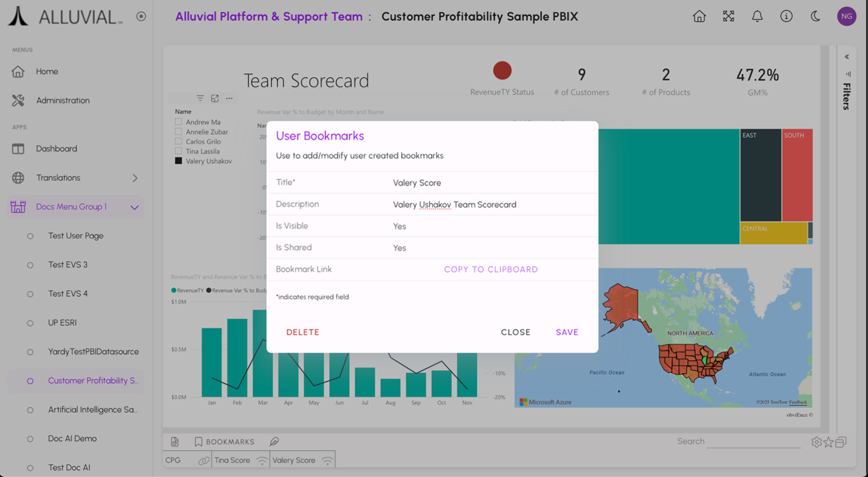Open notifications via the bell icon
Image resolution: width=868 pixels, height=477 pixels.
[757, 16]
